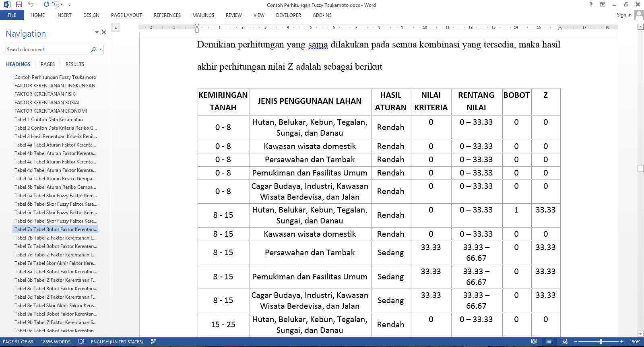Click the Save icon in Quick Access Toolbar
The width and height of the screenshot is (644, 347).
(19, 4)
